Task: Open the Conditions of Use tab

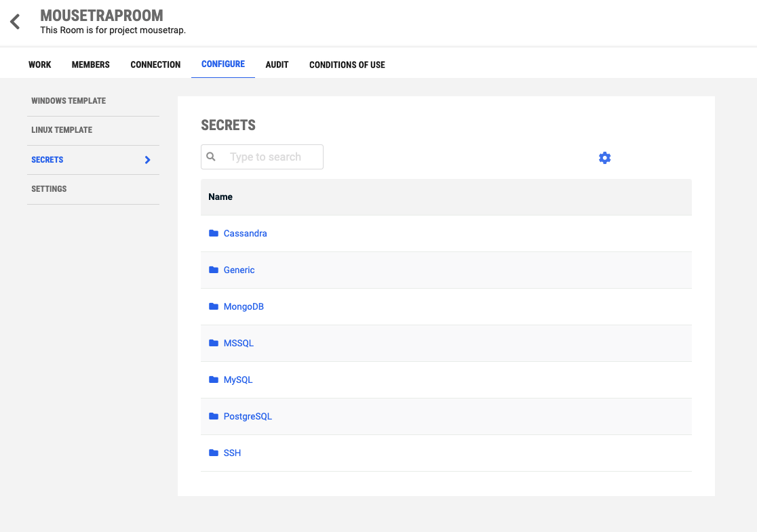Action: tap(347, 64)
